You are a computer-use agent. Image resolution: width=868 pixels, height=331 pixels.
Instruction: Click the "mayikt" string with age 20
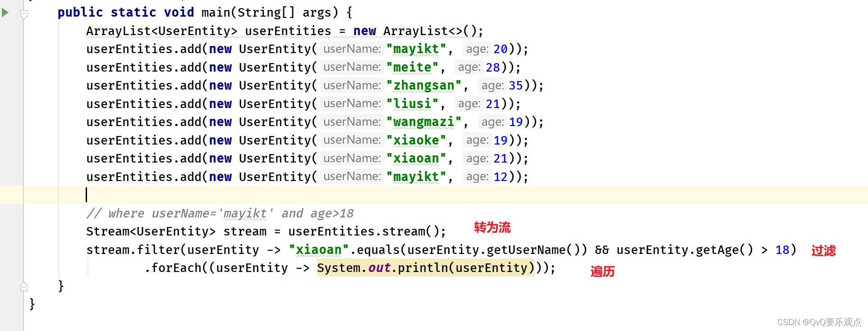(x=416, y=49)
